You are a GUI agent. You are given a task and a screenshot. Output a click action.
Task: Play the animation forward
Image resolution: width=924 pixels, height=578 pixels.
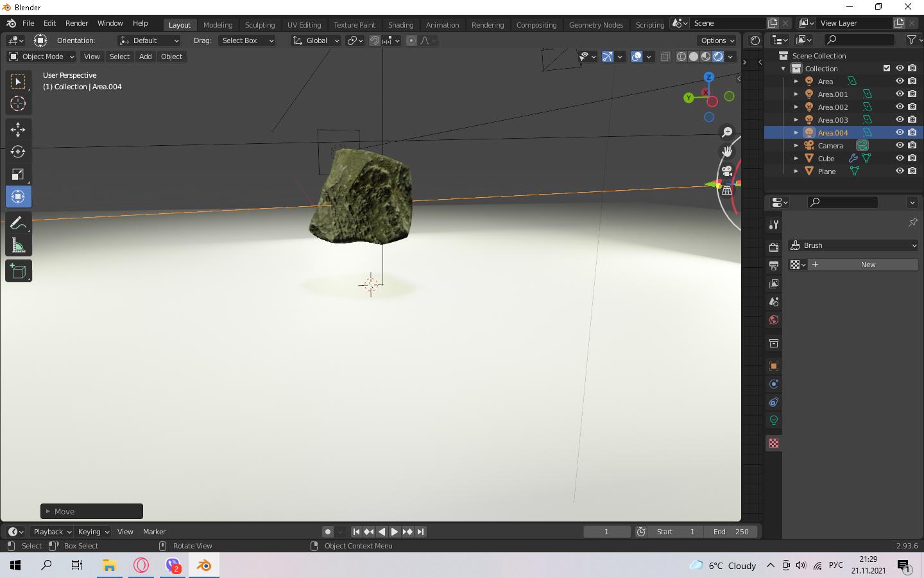[x=395, y=532]
